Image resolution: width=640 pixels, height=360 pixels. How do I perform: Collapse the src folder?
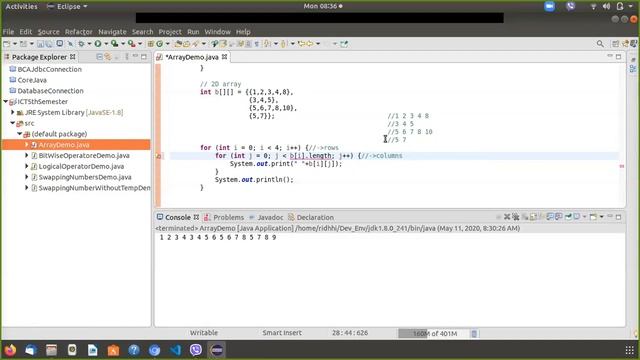click(12, 123)
